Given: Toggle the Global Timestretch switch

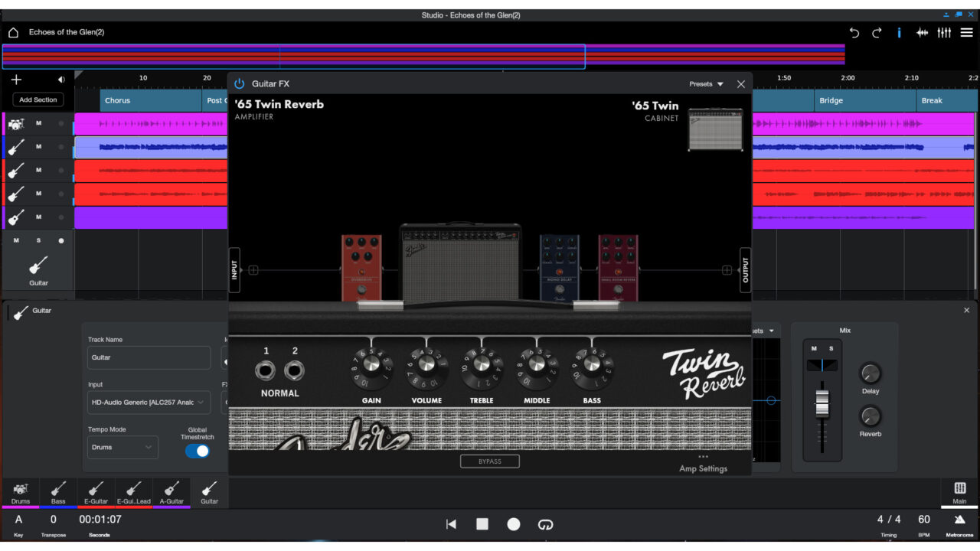Looking at the screenshot, I should (198, 451).
